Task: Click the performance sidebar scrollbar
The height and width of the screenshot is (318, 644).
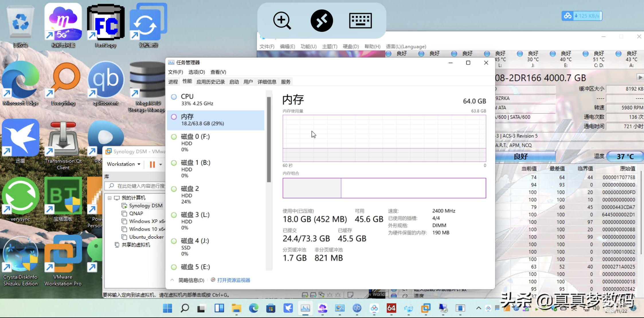Action: 269,140
